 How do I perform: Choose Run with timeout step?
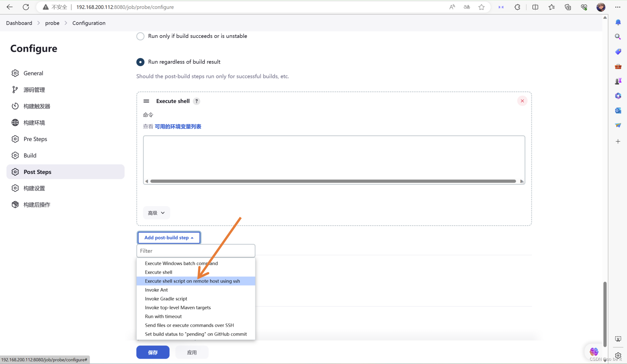[x=196, y=316]
